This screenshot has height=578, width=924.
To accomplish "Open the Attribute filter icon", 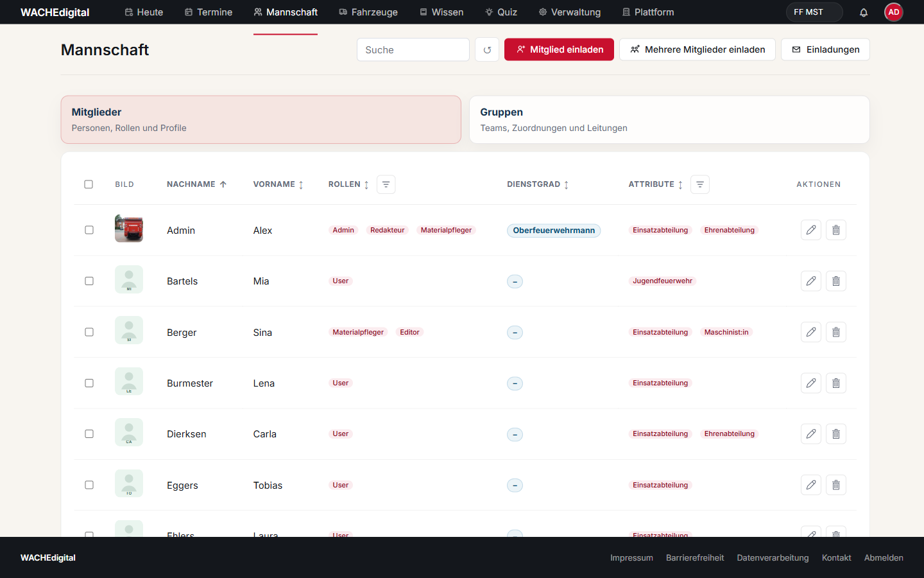I will 700,184.
